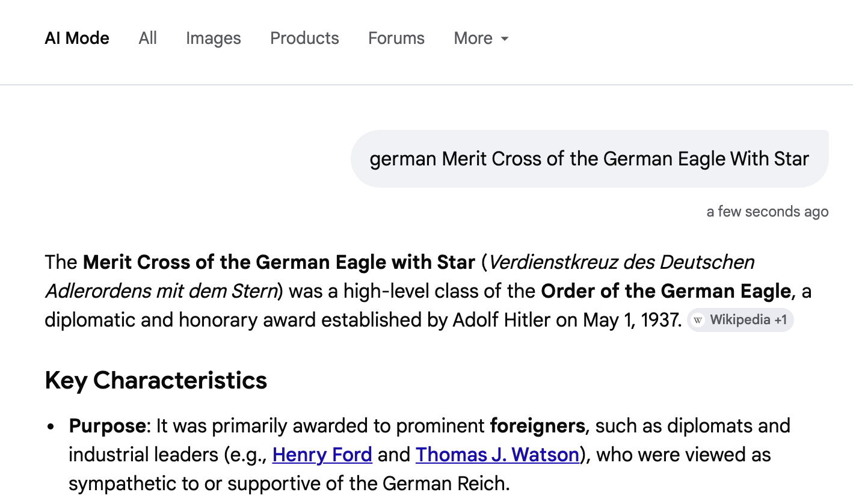Click the bold "Order of the German Eagle" text

665,291
